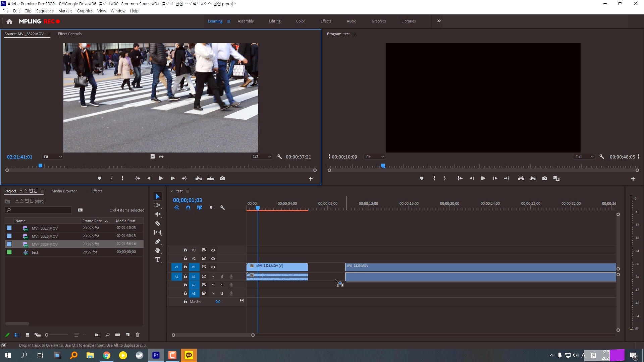
Task: Switch to the Editing workspace
Action: [x=274, y=21]
